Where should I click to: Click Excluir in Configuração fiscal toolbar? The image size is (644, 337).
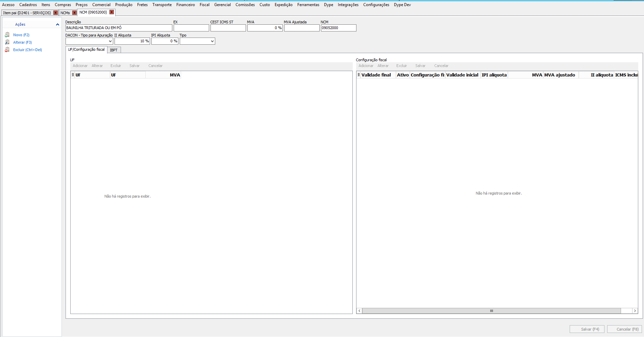(401, 66)
